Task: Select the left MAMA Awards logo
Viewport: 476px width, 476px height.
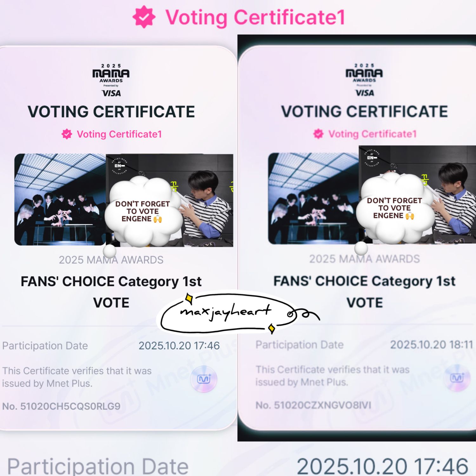Action: coord(111,73)
